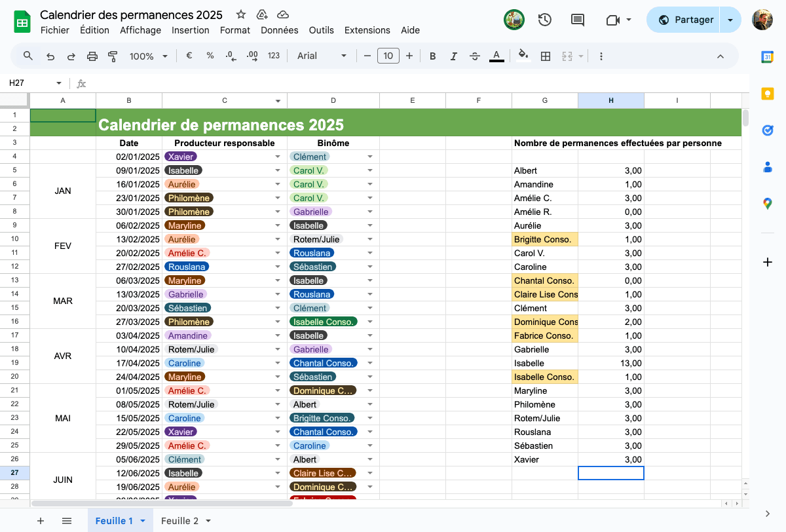
Task: Open the move to folder icon
Action: click(x=262, y=14)
